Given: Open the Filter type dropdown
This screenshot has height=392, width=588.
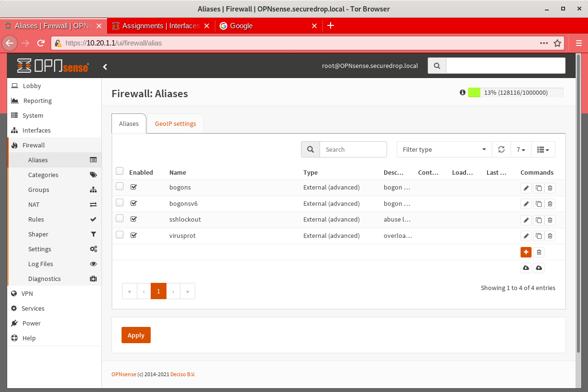Looking at the screenshot, I should [444, 149].
